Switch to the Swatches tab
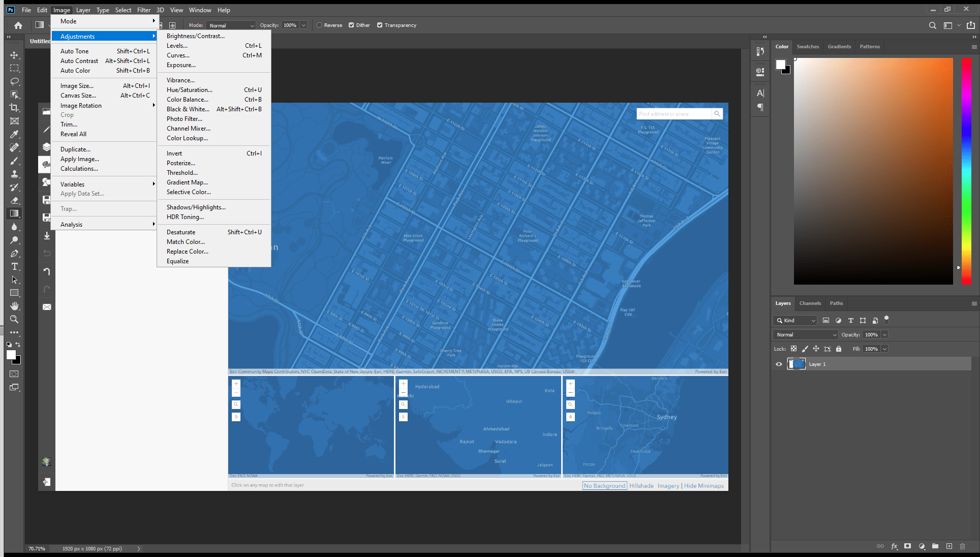 point(808,46)
